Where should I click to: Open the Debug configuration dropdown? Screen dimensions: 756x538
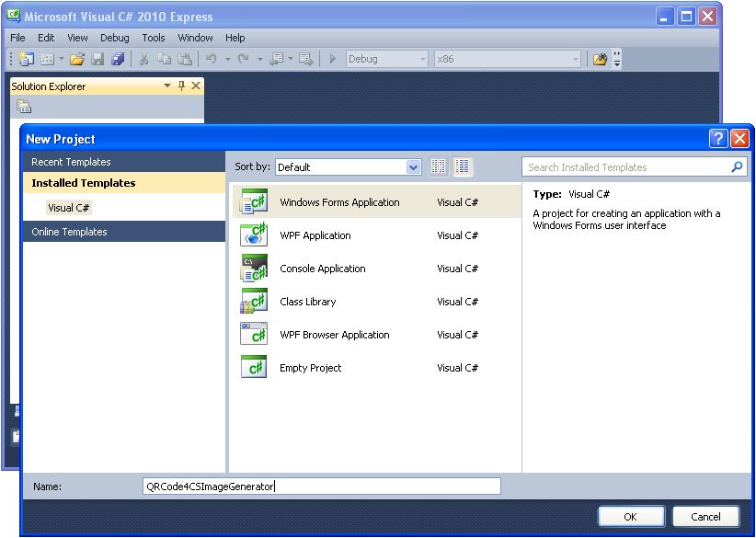pos(386,59)
